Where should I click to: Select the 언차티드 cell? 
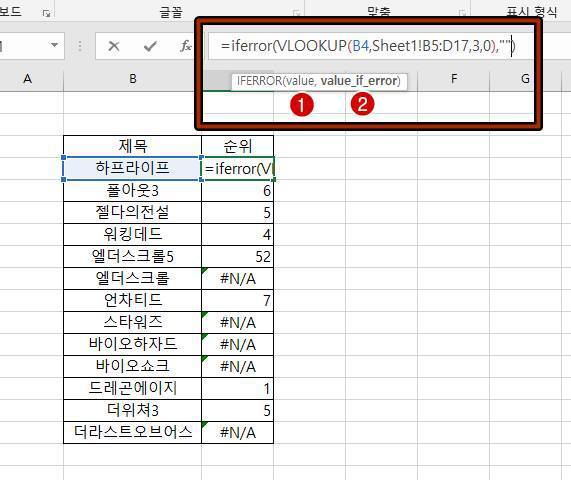[133, 300]
